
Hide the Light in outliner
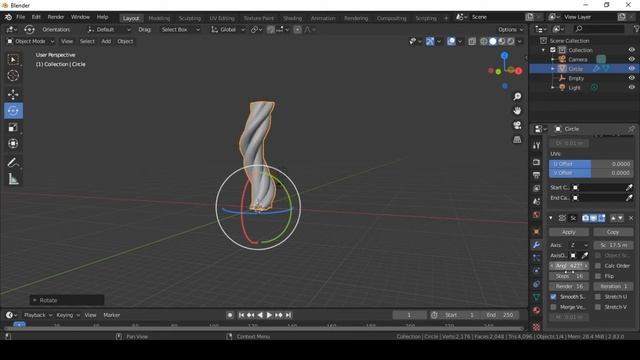[x=631, y=87]
